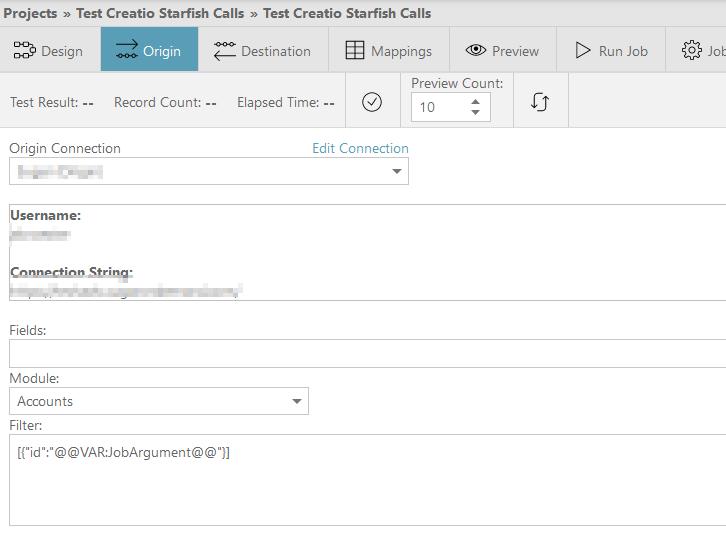Expand the Origin Connection dropdown

coord(397,172)
